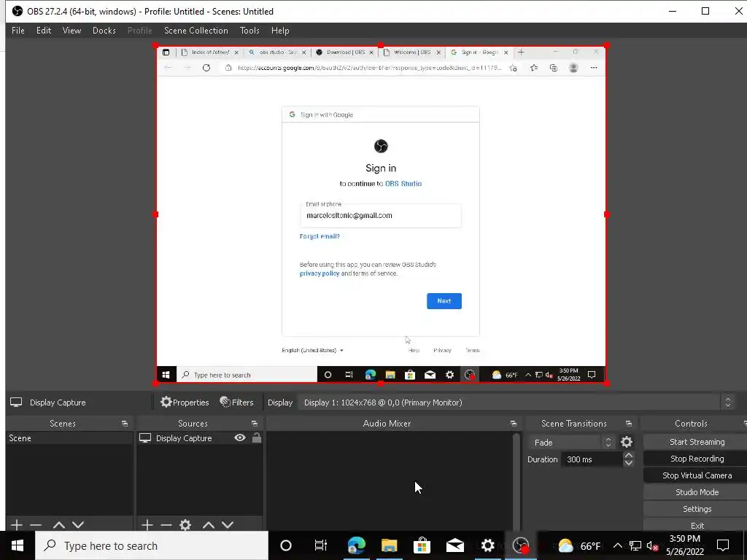
Task: Open the Edit menu
Action: click(x=44, y=31)
